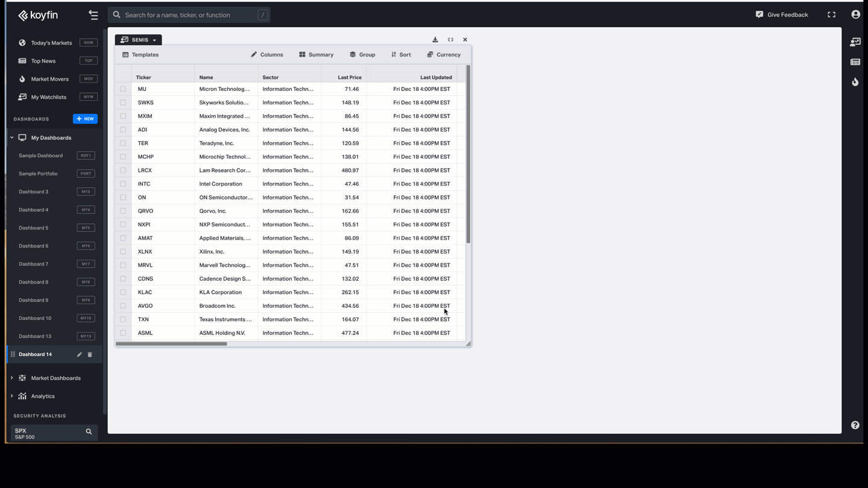This screenshot has height=488, width=868.
Task: Open Today's Markets
Action: coord(51,43)
